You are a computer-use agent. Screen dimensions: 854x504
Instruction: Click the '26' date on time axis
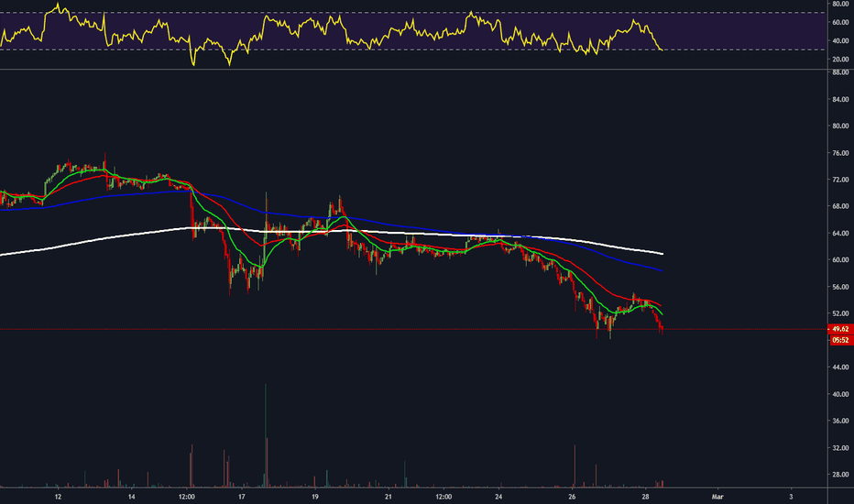(572, 497)
